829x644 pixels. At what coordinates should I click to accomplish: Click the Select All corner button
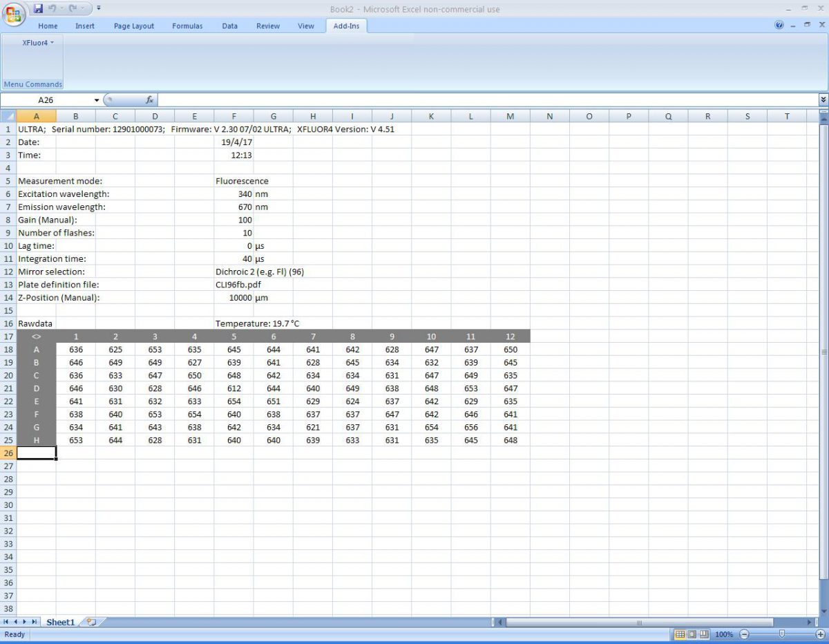(x=8, y=116)
